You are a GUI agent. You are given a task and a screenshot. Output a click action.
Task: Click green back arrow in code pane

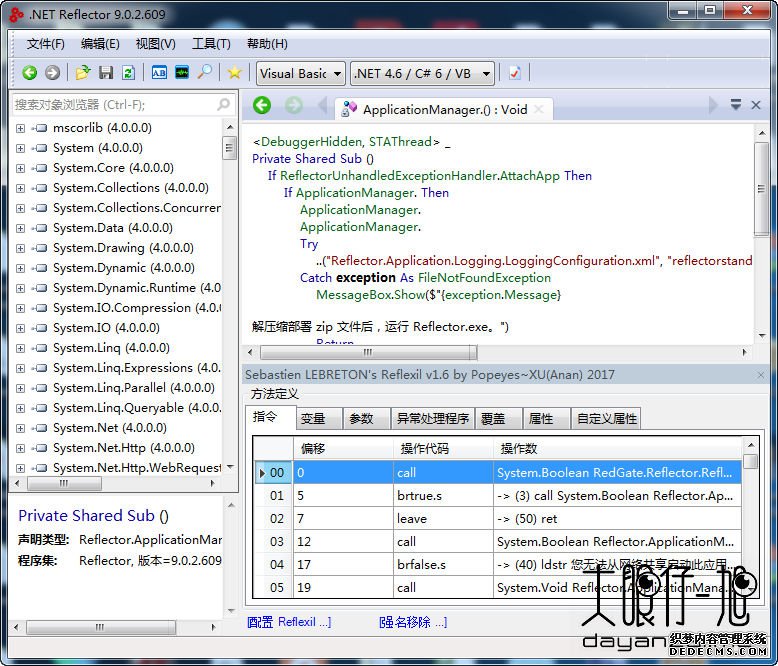tap(262, 105)
